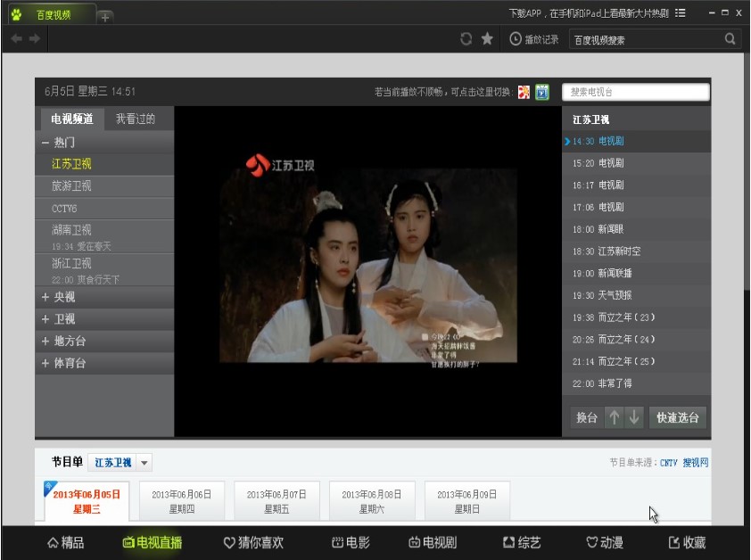
Task: Focus the 搜索电视台 search box
Action: 636,92
